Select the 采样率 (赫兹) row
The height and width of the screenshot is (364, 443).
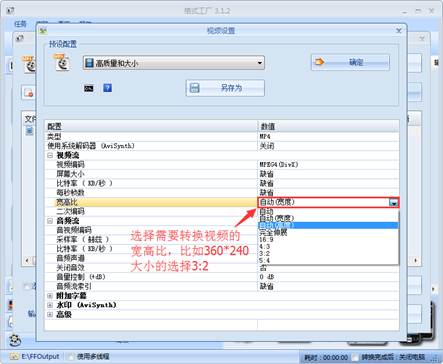[151, 239]
